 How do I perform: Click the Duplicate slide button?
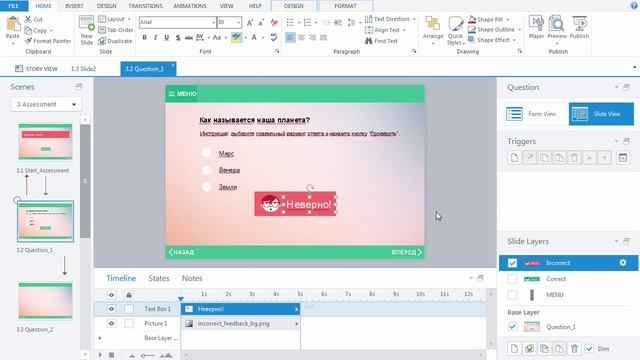coord(115,41)
